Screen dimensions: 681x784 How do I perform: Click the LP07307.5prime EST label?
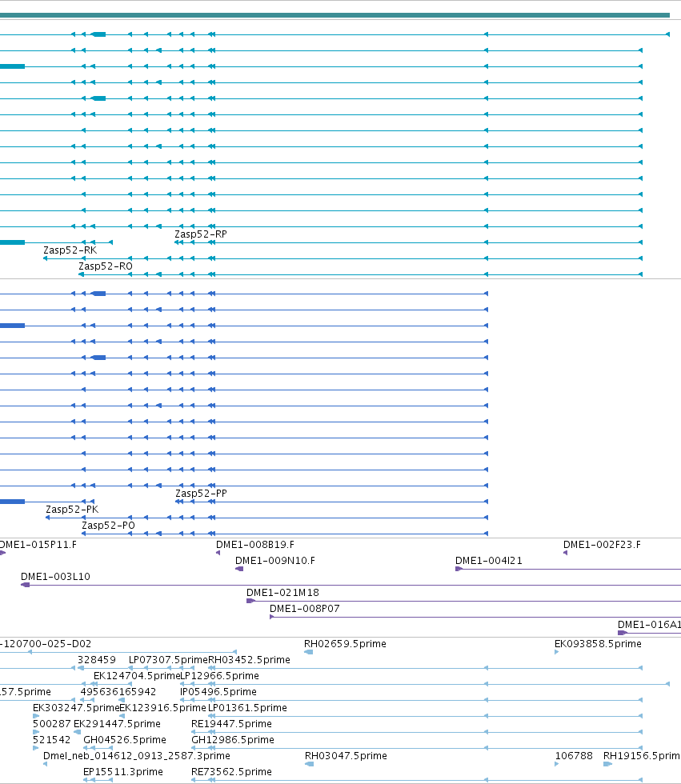pos(168,660)
